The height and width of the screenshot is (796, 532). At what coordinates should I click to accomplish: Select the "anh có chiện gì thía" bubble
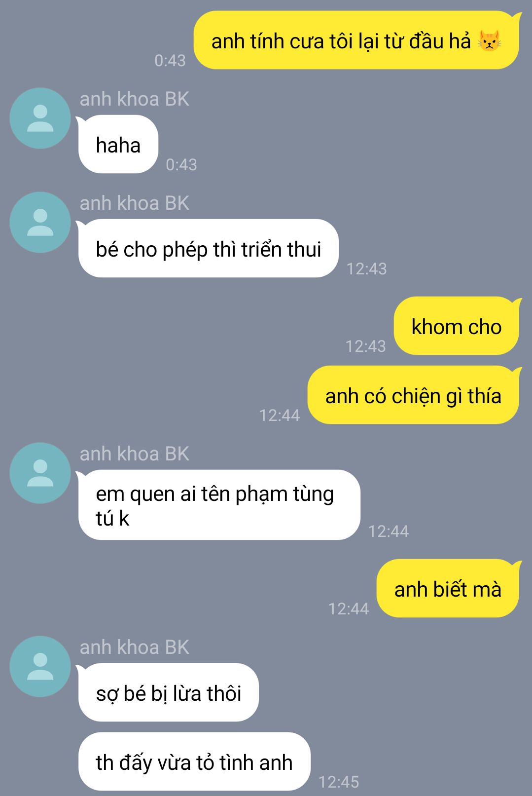point(413,395)
